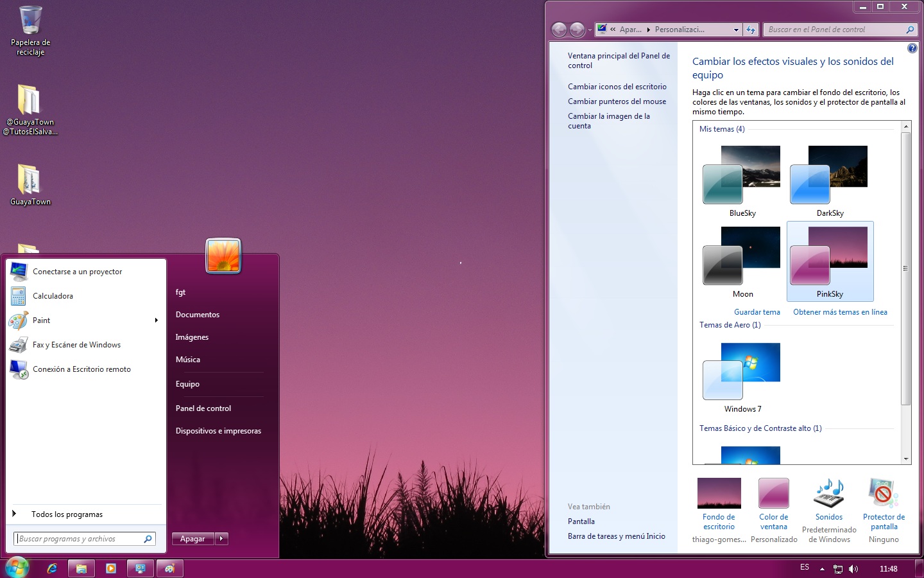Screen dimensions: 924x578
Task: Select the Moon theme
Action: click(742, 262)
